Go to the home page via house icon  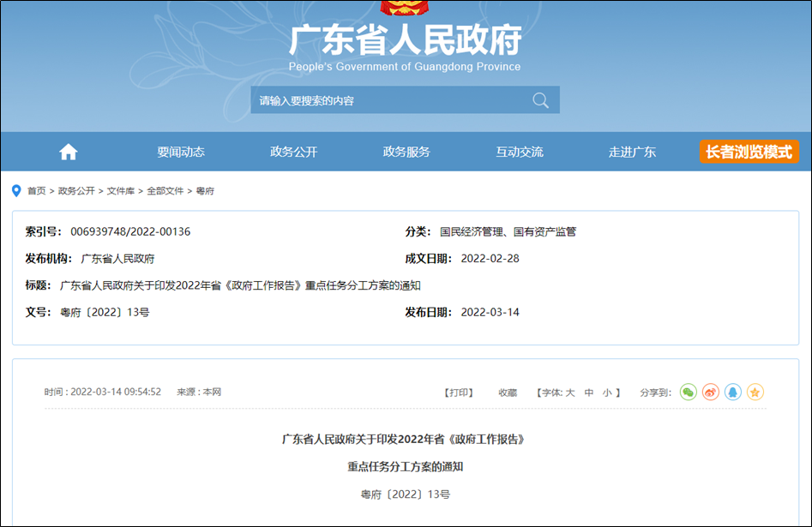tap(68, 152)
